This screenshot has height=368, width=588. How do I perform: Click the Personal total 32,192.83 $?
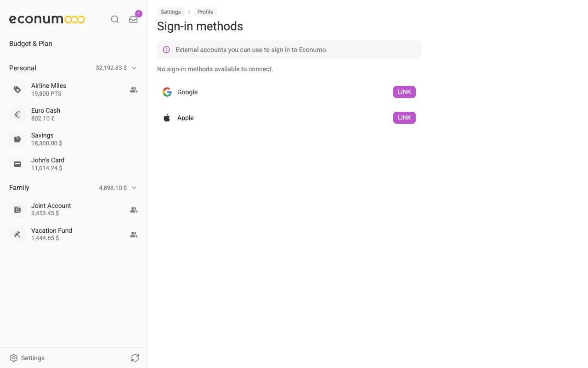[x=111, y=68]
